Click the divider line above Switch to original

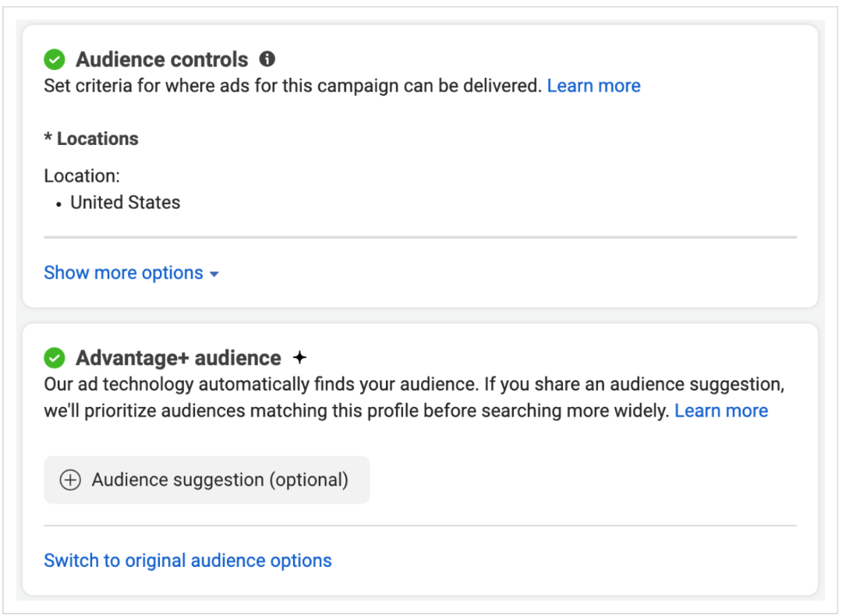click(419, 526)
